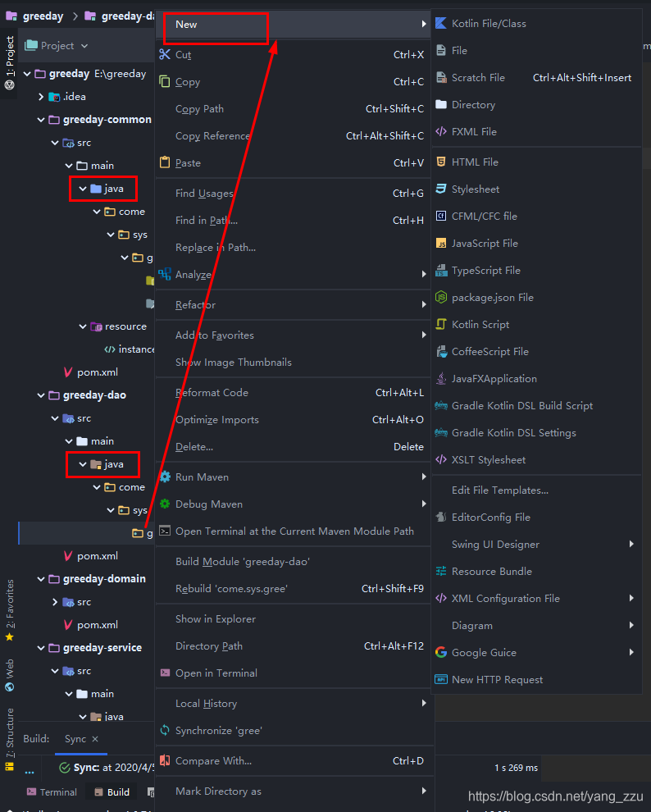651x812 pixels.
Task: Collapse the greeday-common module node
Action: tap(41, 120)
